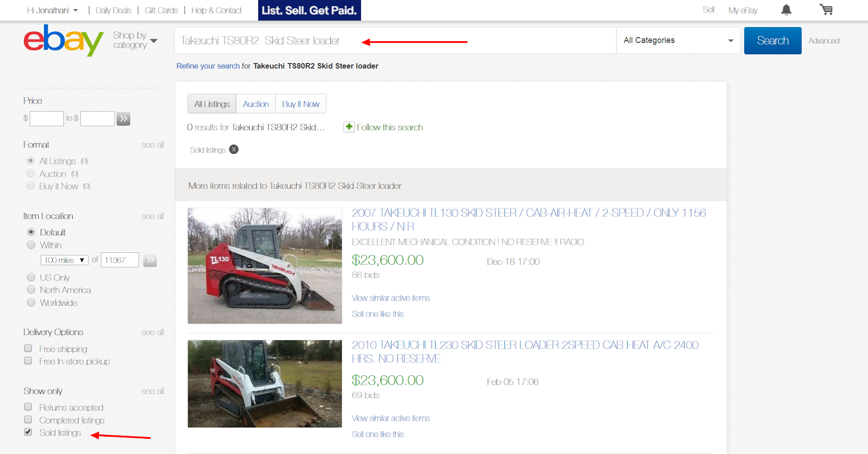Select North America location radio

click(x=31, y=290)
